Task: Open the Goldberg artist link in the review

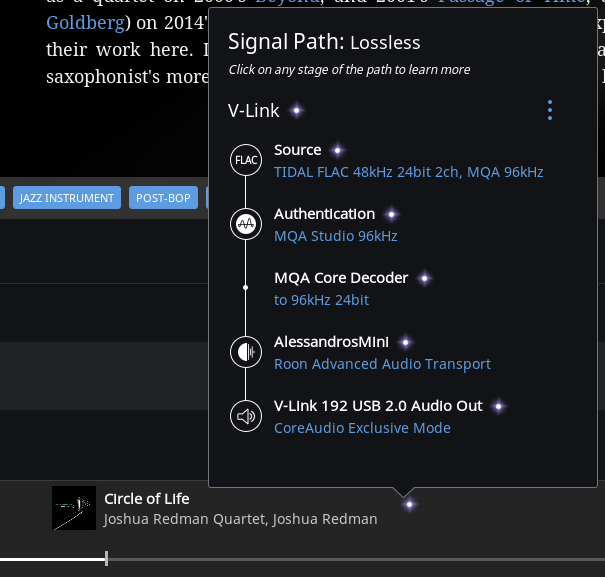Action: pyautogui.click(x=85, y=23)
